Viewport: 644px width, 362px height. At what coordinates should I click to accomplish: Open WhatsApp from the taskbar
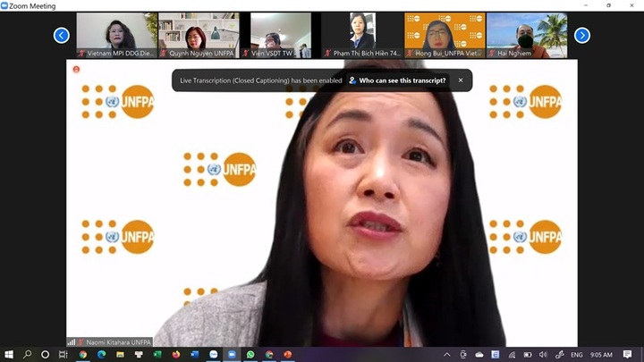click(x=250, y=354)
